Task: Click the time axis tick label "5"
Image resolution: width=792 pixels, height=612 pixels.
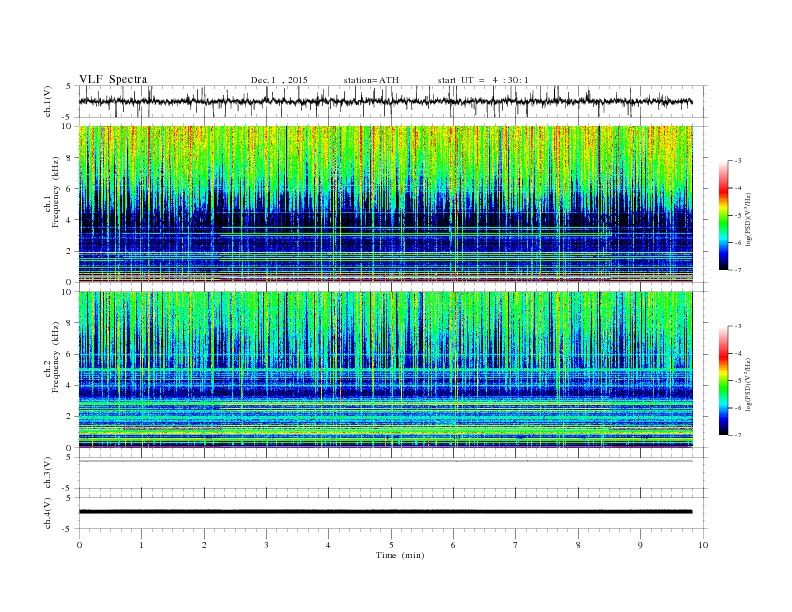Action: click(391, 545)
